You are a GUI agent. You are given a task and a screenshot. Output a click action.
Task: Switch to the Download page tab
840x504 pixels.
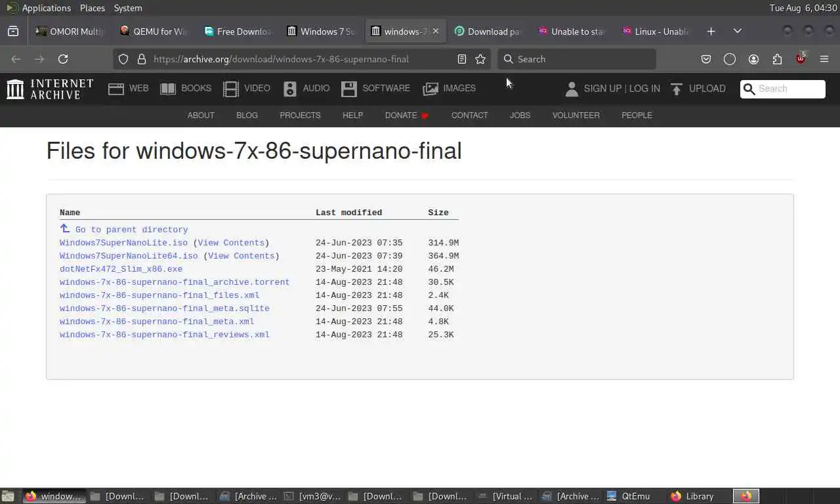[490, 31]
